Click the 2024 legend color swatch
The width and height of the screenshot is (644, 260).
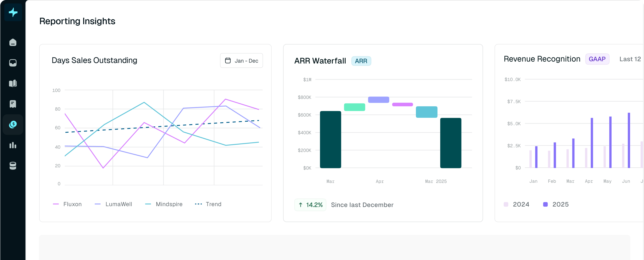pyautogui.click(x=506, y=204)
